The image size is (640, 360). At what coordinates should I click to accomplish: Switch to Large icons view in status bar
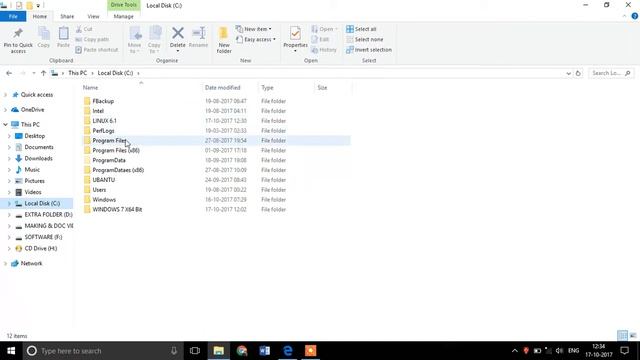coord(633,336)
